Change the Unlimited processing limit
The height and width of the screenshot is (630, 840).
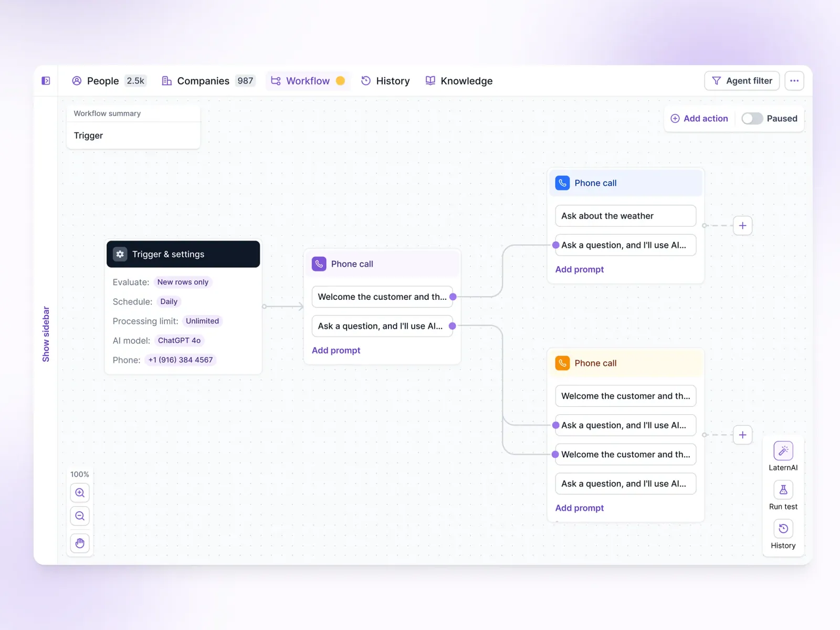(202, 321)
